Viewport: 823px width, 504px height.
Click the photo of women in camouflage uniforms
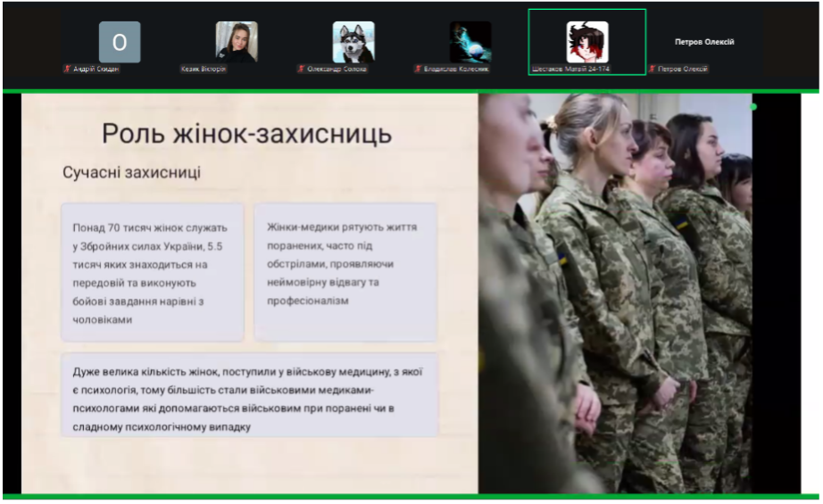[615, 293]
